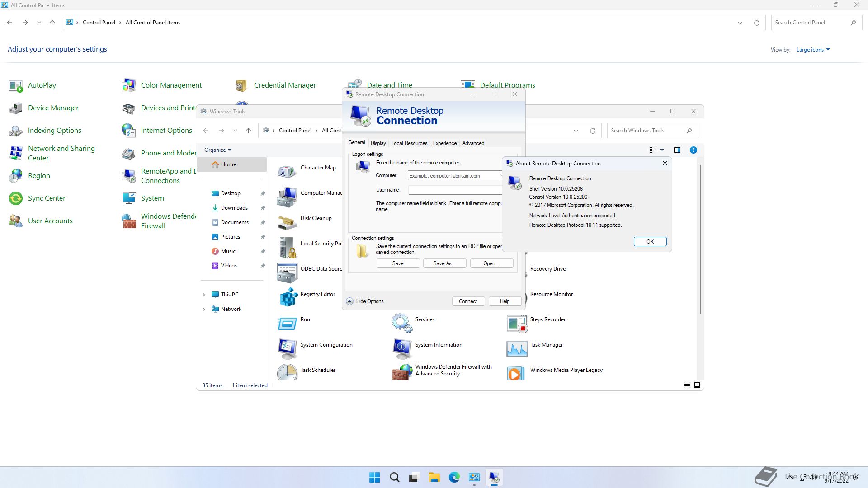Open view options dropdown arrow in Windows Tools
Screen dimensions: 868x488
pyautogui.click(x=662, y=150)
